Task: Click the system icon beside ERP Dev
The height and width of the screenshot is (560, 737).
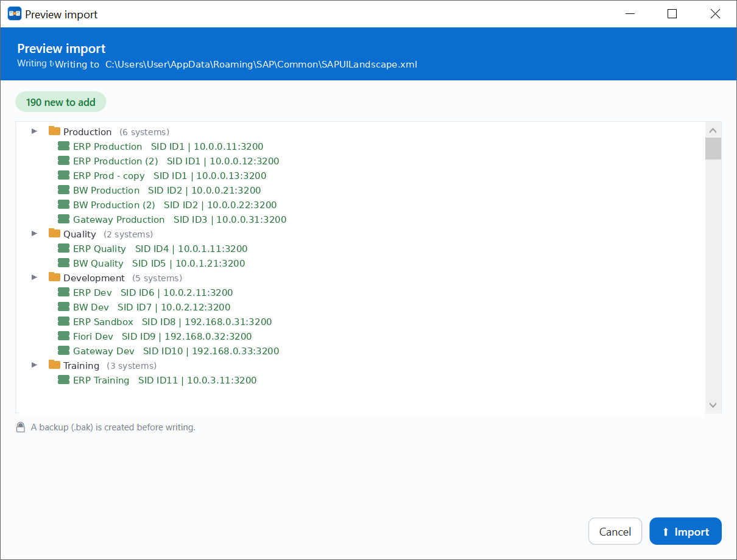Action: [x=63, y=292]
